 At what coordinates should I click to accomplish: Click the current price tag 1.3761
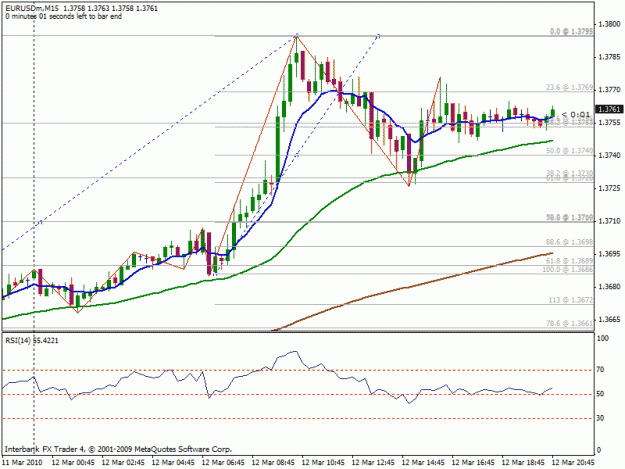coord(609,109)
